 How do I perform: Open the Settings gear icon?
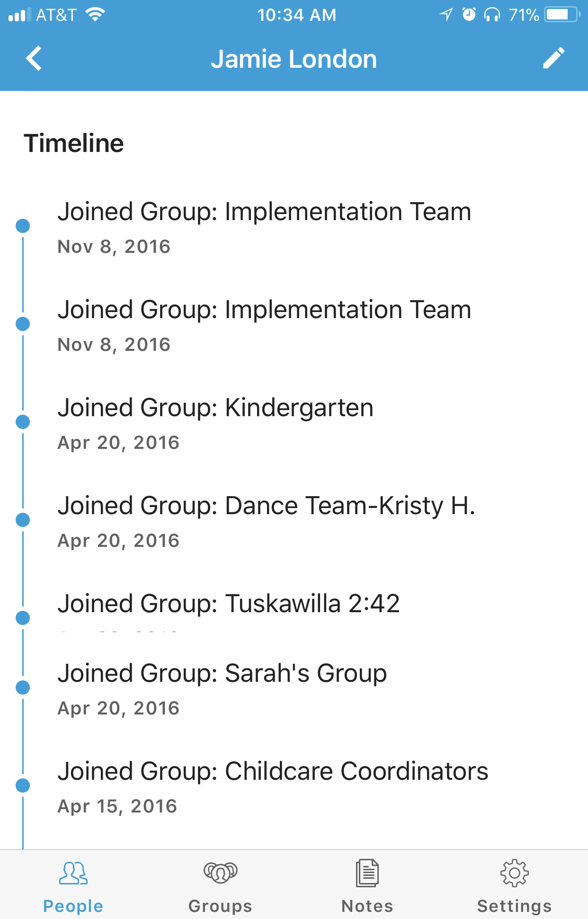[x=514, y=873]
